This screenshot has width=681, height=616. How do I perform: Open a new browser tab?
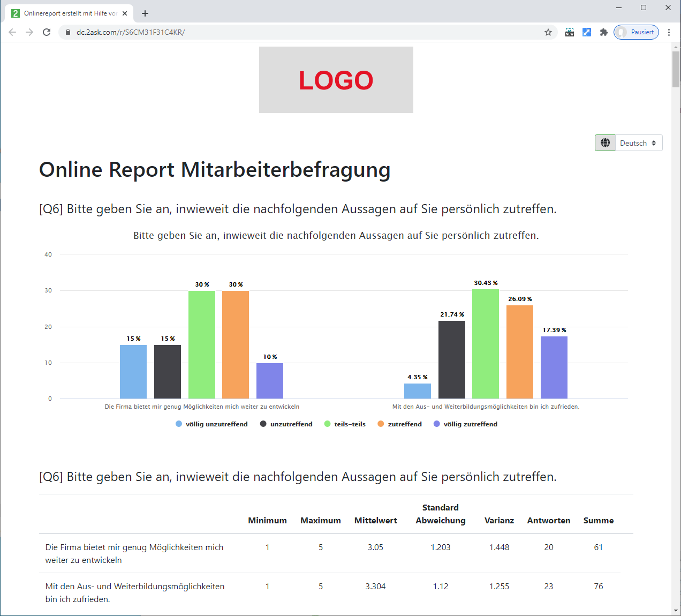click(145, 13)
